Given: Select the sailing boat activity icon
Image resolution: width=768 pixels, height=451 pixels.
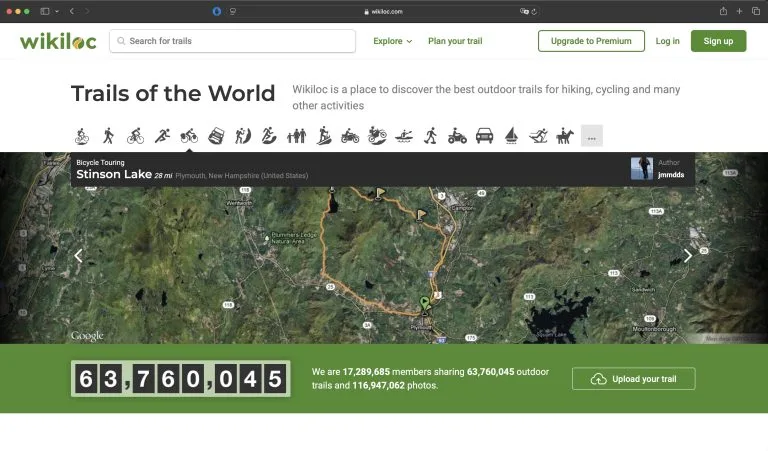Looking at the screenshot, I should click(x=511, y=136).
